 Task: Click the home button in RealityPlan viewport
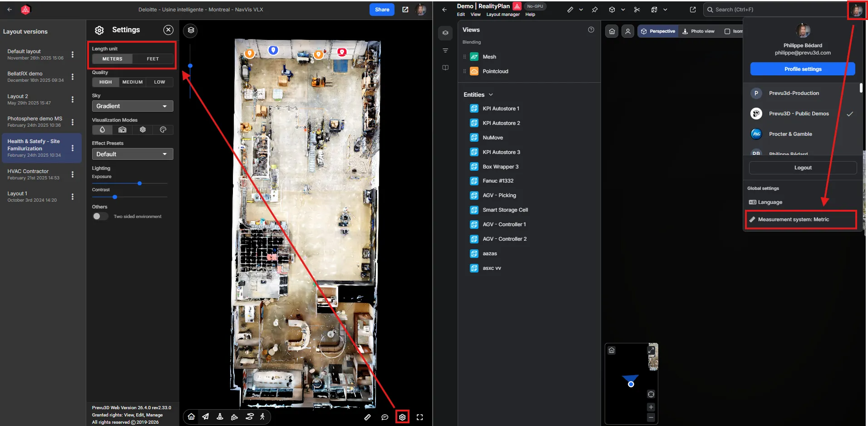(x=612, y=31)
